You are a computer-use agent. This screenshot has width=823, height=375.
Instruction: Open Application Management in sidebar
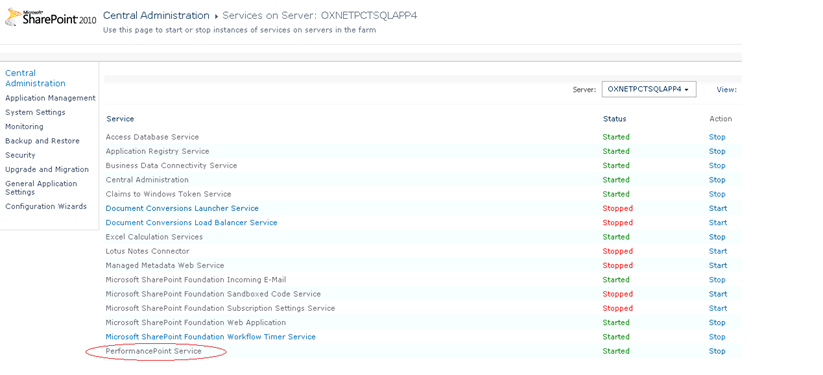(50, 98)
